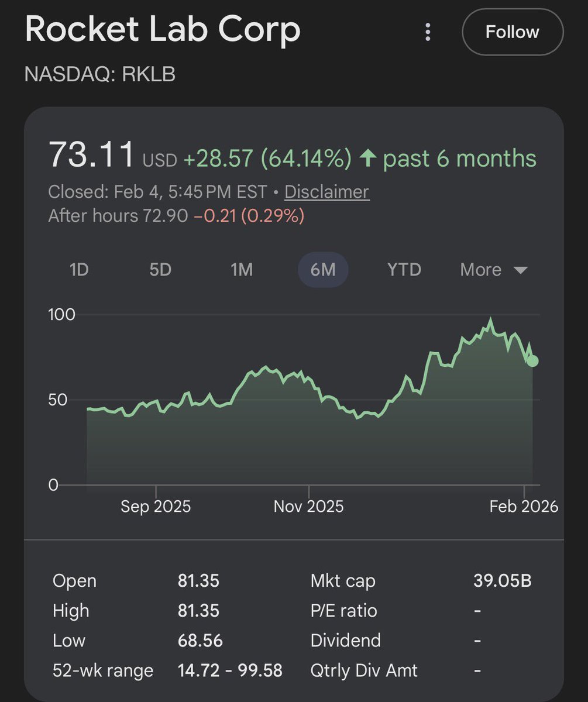
Task: Open the three-dot more options menu
Action: [428, 32]
